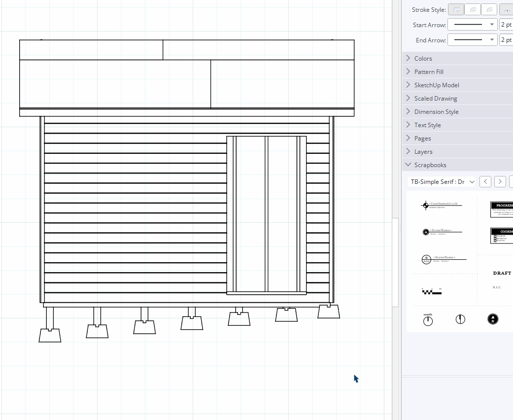Click the DRAFT stamp in the scrapbook
Screen dimensions: 513x420
[502, 273]
